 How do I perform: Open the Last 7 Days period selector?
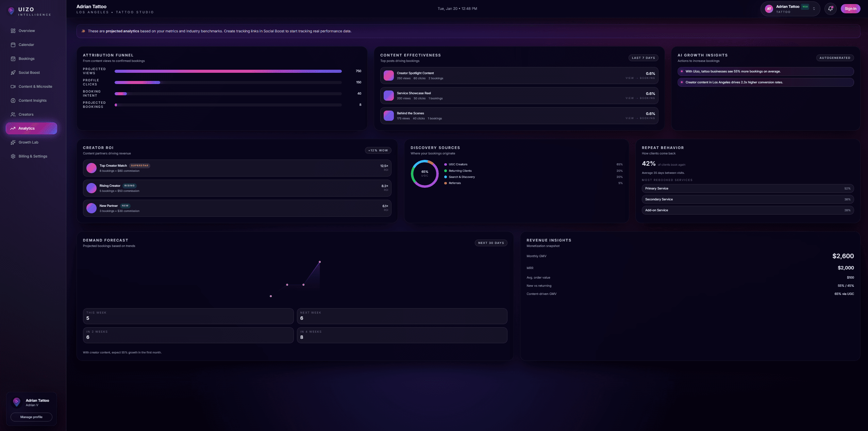click(x=644, y=57)
